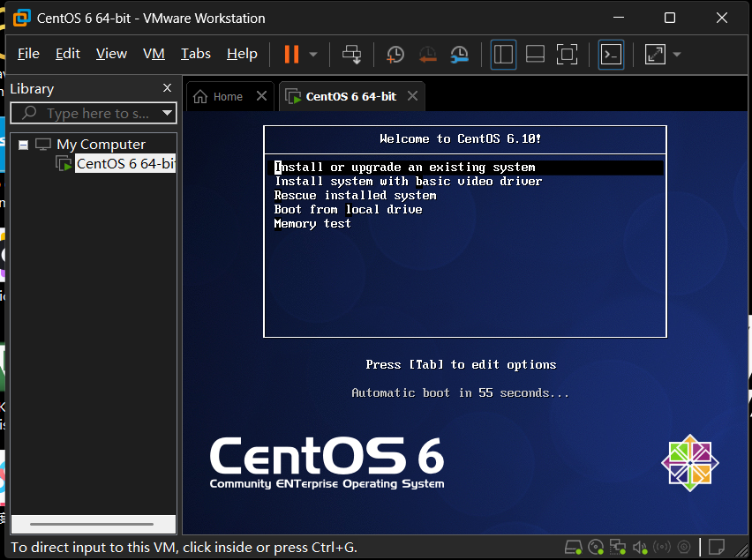
Task: Select Install system with basic video driver
Action: (x=408, y=182)
